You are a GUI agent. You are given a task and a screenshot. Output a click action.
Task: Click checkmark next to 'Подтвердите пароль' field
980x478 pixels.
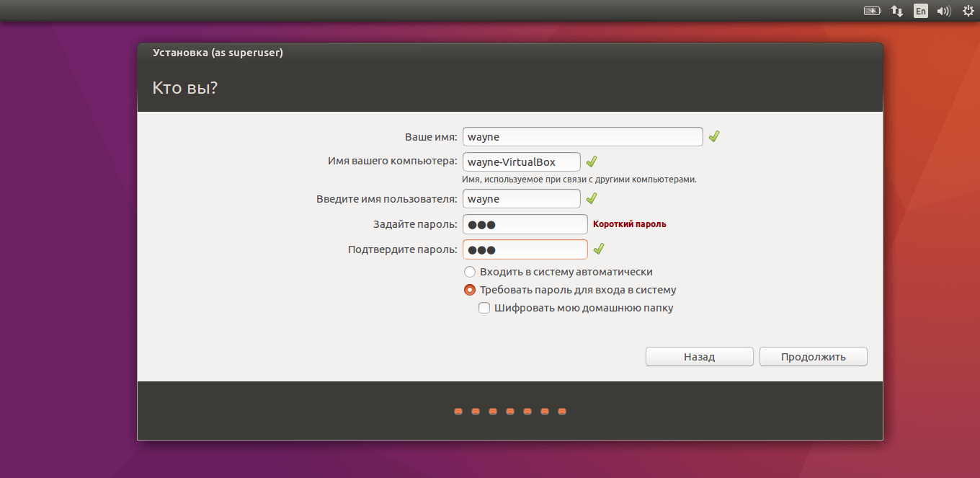click(x=598, y=249)
